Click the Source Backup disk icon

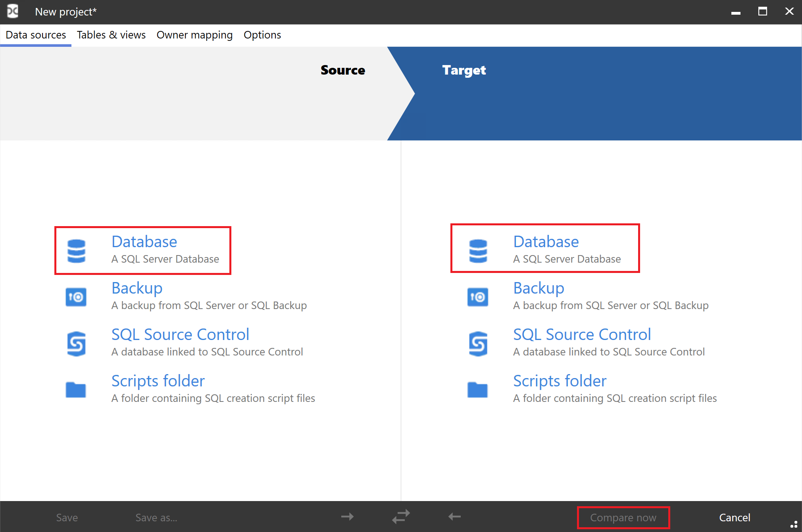tap(76, 297)
